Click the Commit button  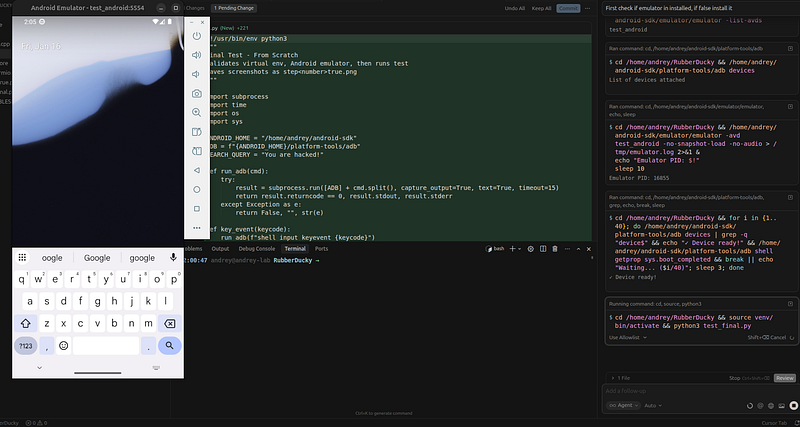coord(568,8)
